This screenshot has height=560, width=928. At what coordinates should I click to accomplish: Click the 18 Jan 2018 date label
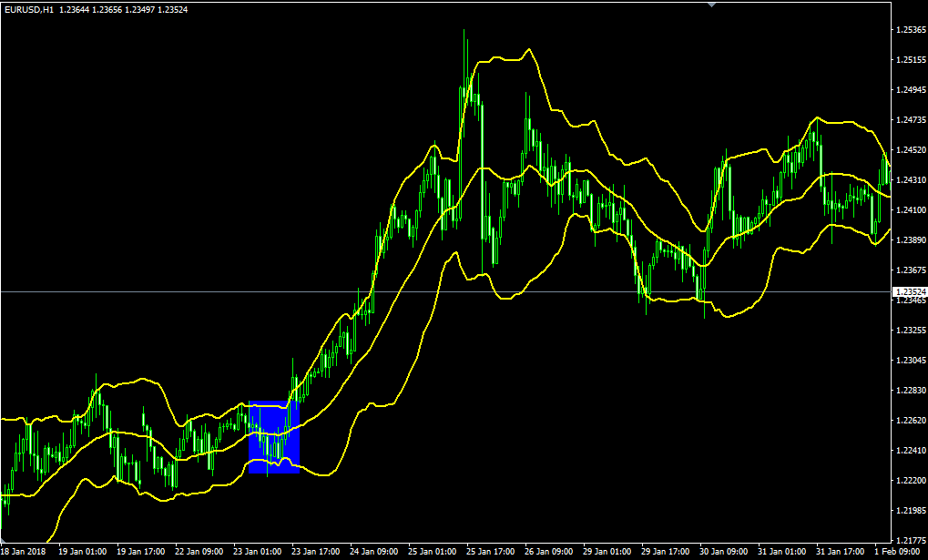25,552
